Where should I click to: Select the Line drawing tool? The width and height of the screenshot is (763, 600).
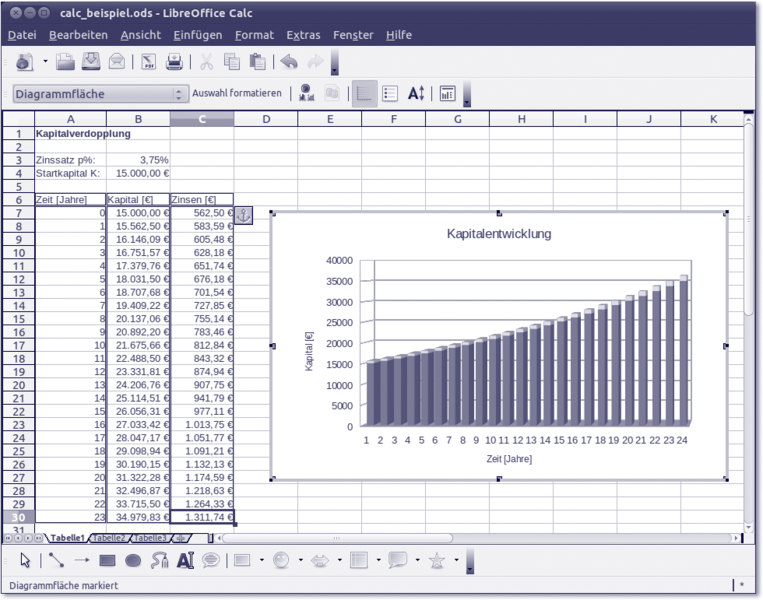[x=55, y=561]
